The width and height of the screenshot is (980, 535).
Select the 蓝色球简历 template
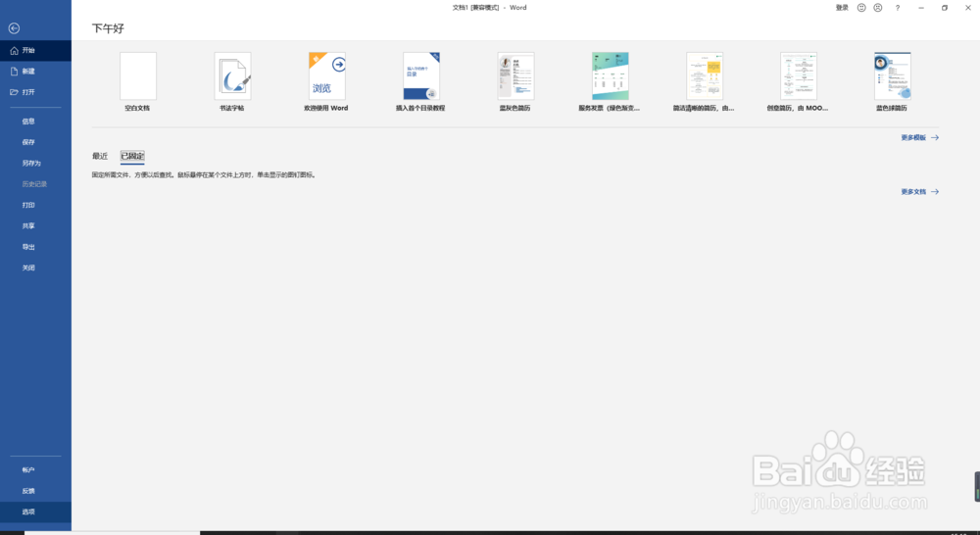(893, 82)
